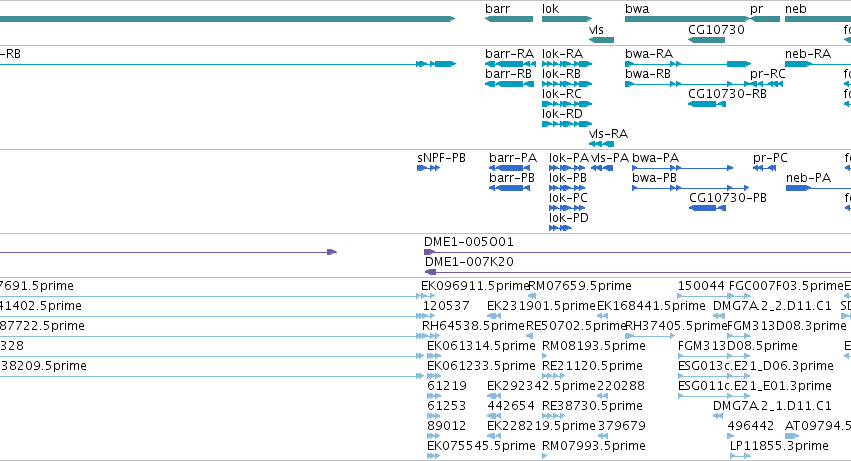851x461 pixels.
Task: Select the FGC007F03.5prime EST
Action: [x=739, y=296]
